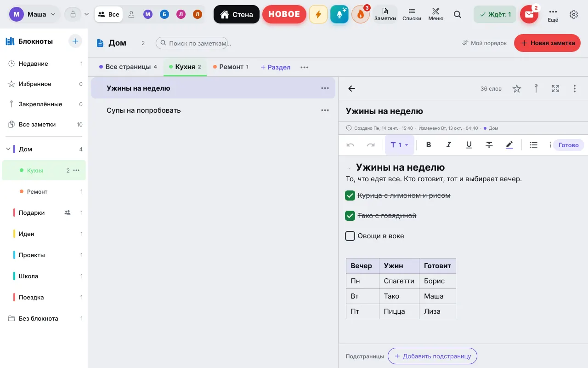Open the T1 heading style dropdown
Screen dimensions: 588x368
[x=399, y=145]
